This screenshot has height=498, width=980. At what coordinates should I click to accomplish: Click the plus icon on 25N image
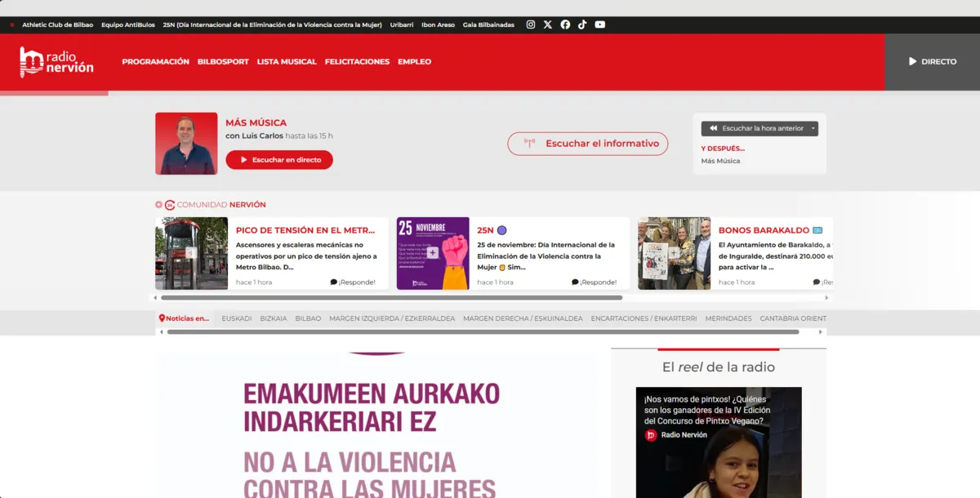pos(433,253)
